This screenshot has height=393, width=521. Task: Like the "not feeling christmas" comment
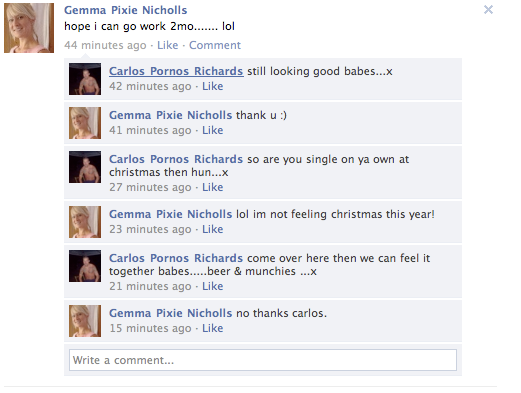tap(212, 229)
